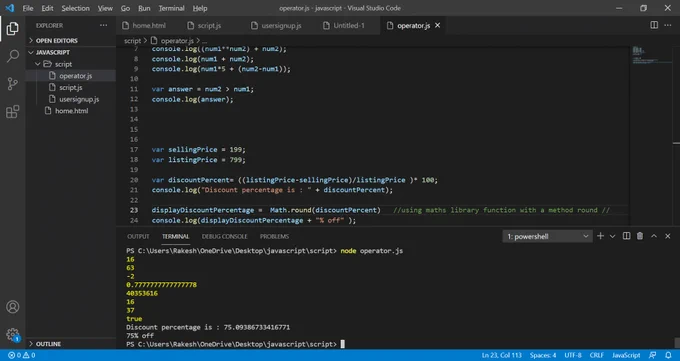Split the terminal panel

point(626,236)
